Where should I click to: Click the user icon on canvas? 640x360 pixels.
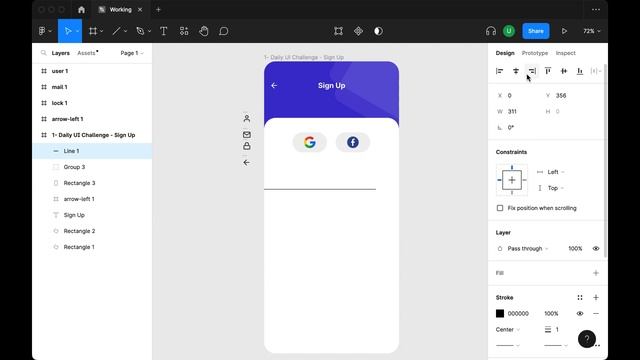tap(247, 118)
